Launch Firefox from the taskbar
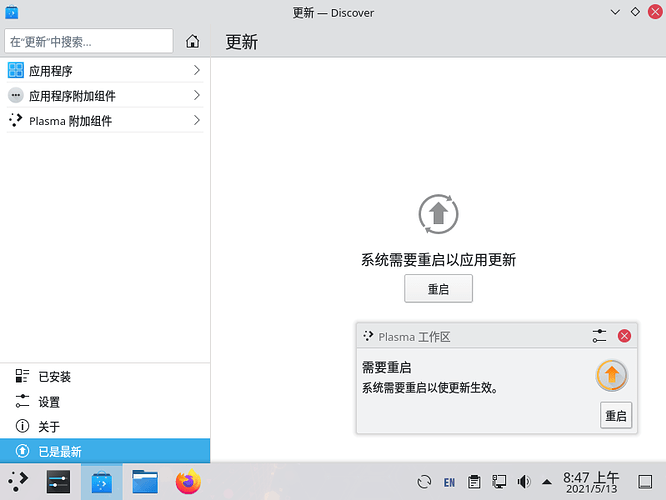666x500 pixels. [x=188, y=482]
